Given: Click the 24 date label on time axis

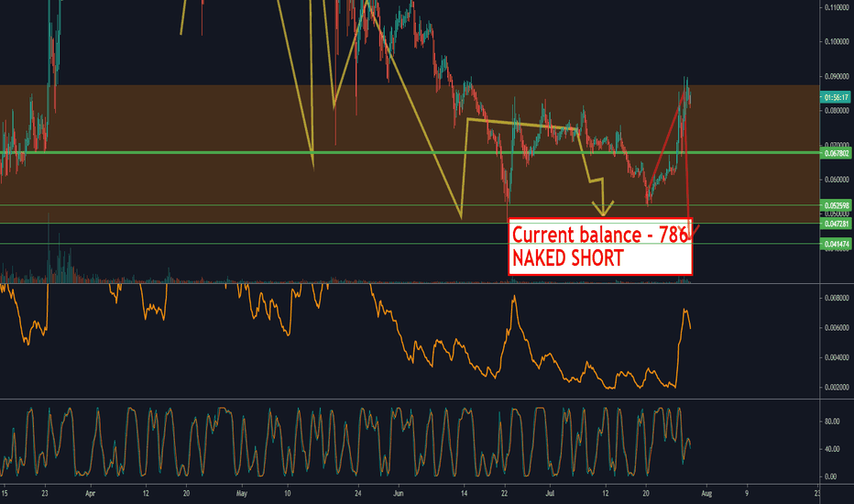Looking at the screenshot, I should [358, 494].
